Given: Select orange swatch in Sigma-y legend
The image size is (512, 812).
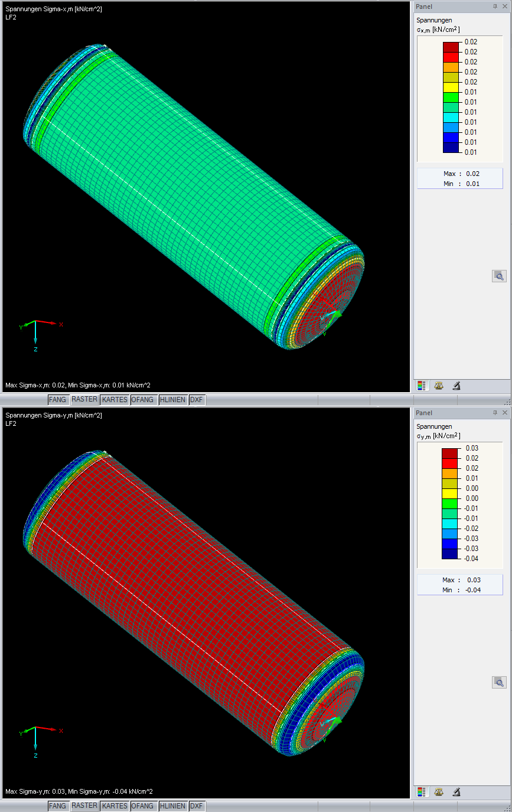Looking at the screenshot, I should pos(449,473).
